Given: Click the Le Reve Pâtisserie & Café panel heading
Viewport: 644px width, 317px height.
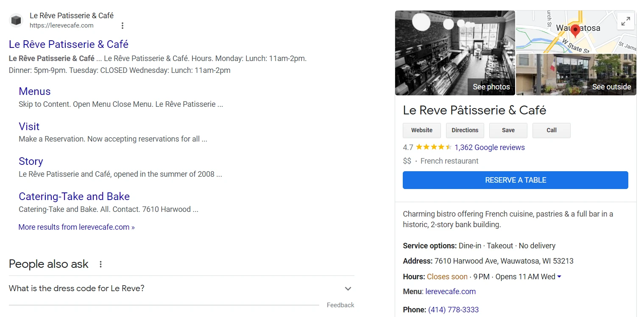Looking at the screenshot, I should (474, 110).
